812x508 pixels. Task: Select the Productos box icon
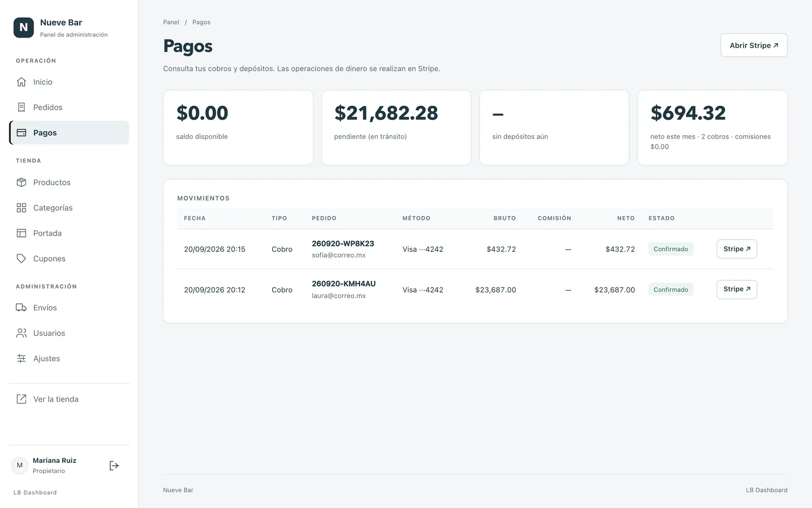(21, 182)
